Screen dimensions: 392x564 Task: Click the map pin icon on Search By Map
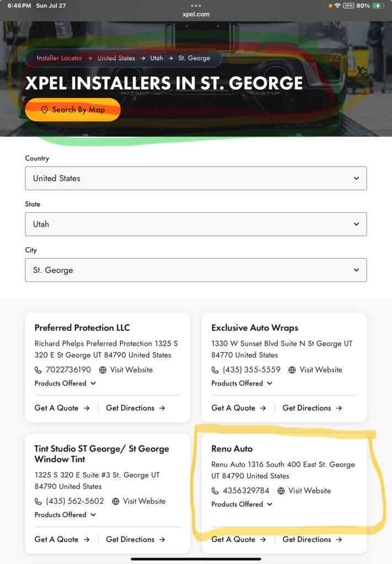click(x=44, y=110)
